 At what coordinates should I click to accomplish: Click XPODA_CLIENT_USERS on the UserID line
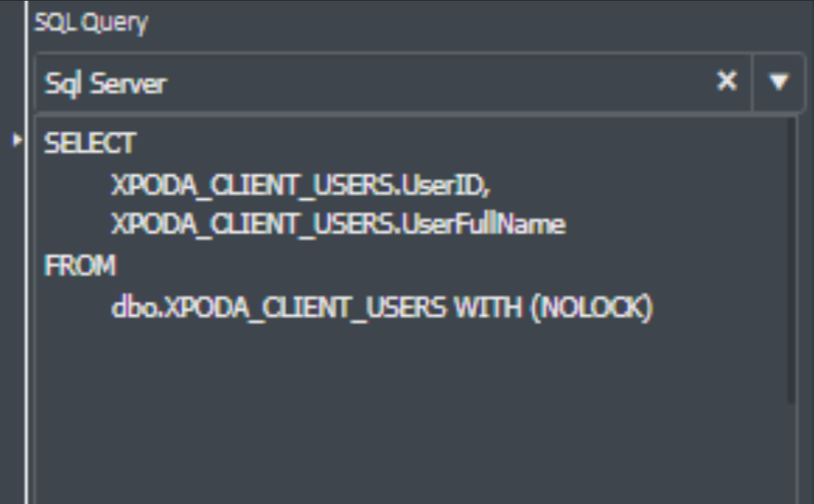[x=252, y=185]
